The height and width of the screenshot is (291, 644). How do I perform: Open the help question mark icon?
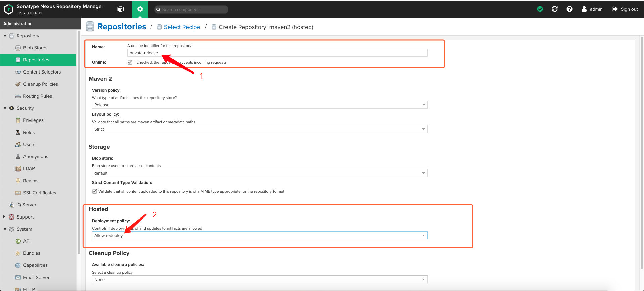(x=569, y=9)
